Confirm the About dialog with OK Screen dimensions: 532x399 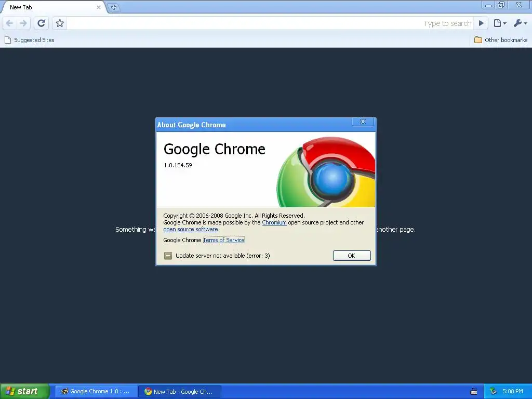point(352,256)
